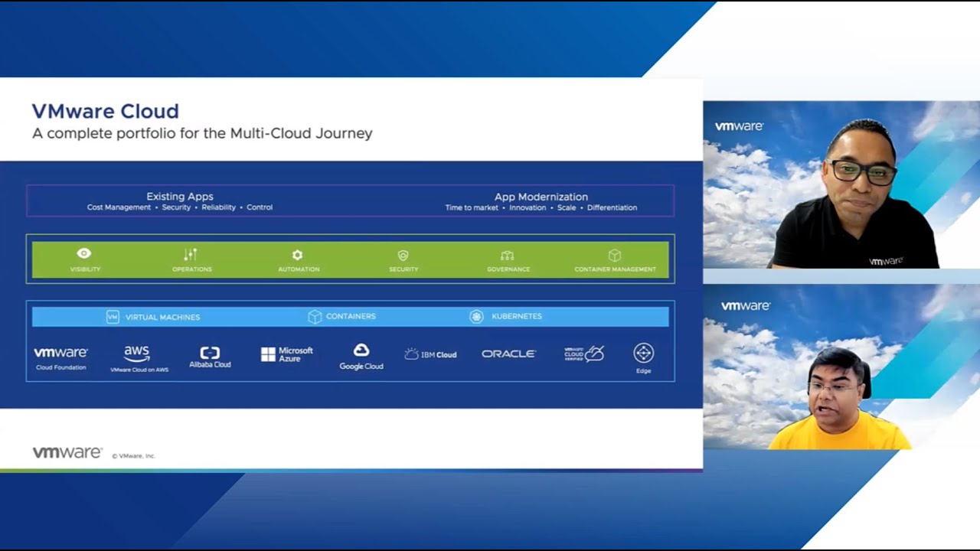This screenshot has height=551, width=980.
Task: Select the Containers cube icon
Action: pos(314,316)
